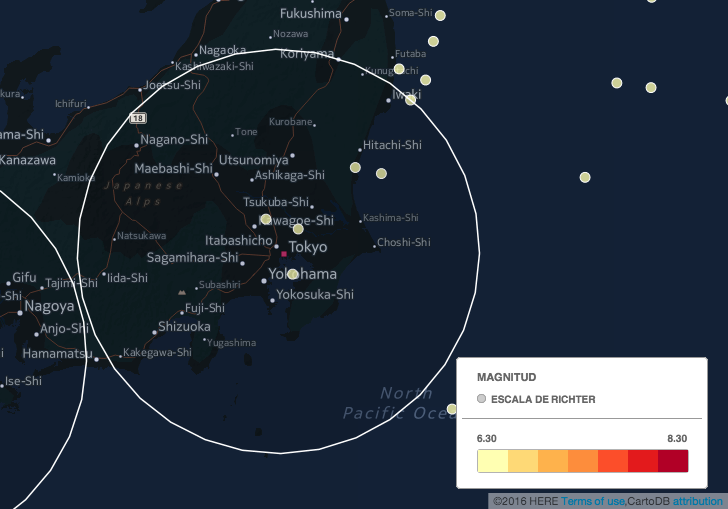The image size is (728, 509).
Task: Click the Fukushima city label
Action: (x=310, y=14)
